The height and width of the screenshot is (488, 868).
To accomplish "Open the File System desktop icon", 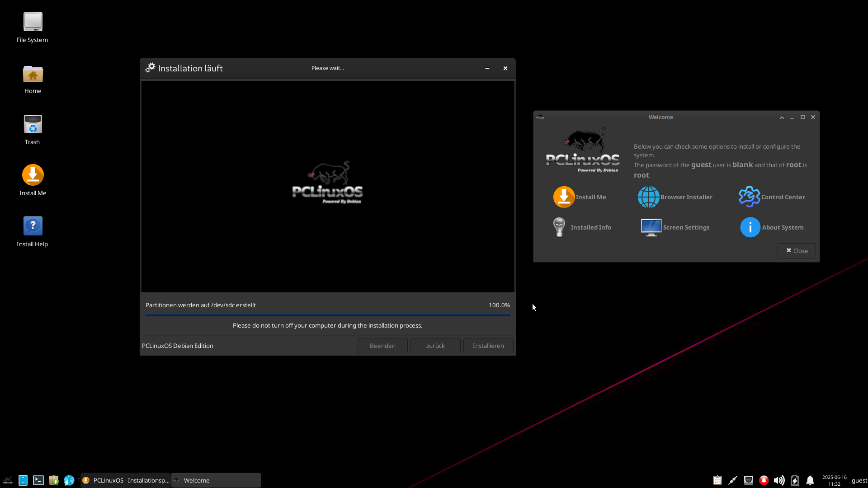I will [x=33, y=22].
